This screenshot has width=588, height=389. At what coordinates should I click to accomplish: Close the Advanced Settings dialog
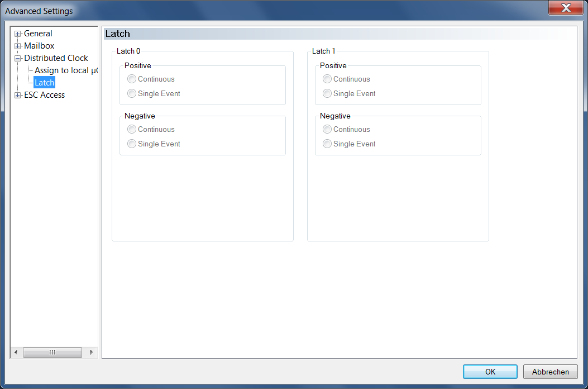tap(566, 7)
